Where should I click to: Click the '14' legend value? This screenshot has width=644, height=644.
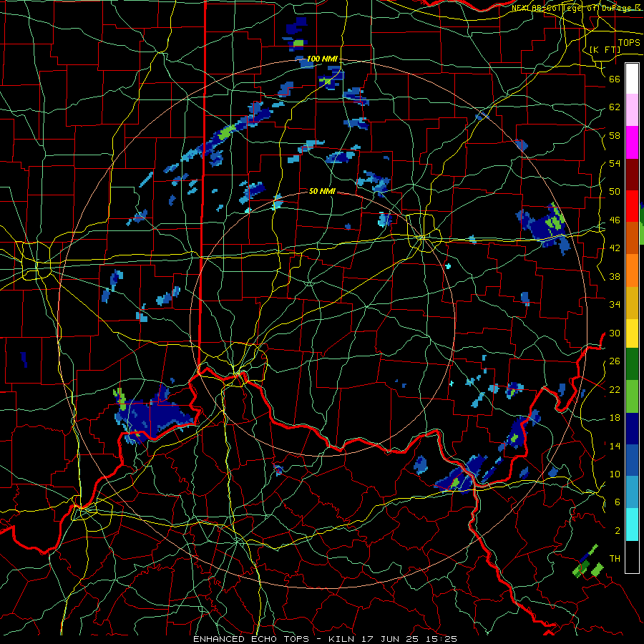615,446
